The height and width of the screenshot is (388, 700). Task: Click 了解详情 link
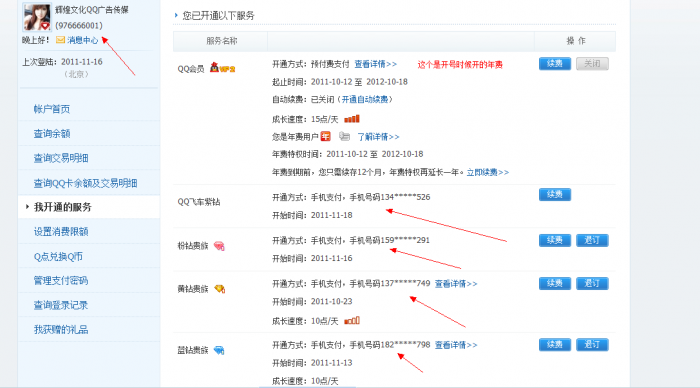point(378,137)
